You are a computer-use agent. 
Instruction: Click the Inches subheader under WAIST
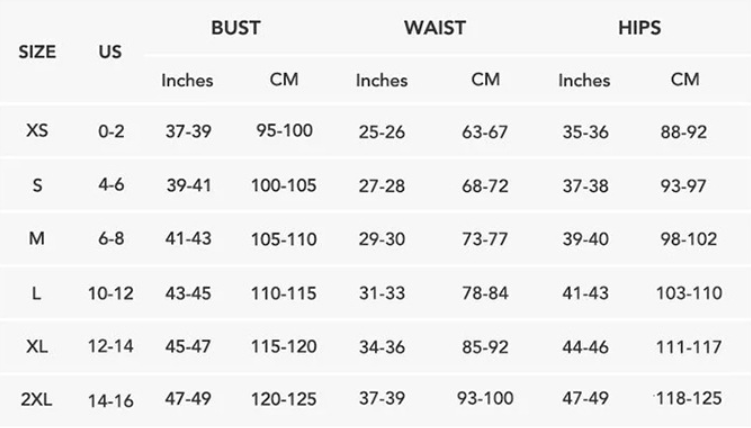[x=381, y=81]
